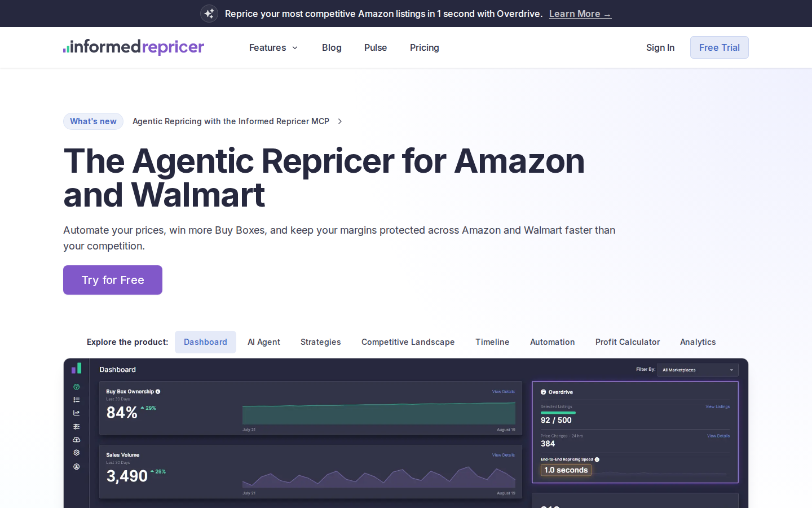
Task: Click the chevron next to Agentic Repricing announcement
Action: [340, 121]
